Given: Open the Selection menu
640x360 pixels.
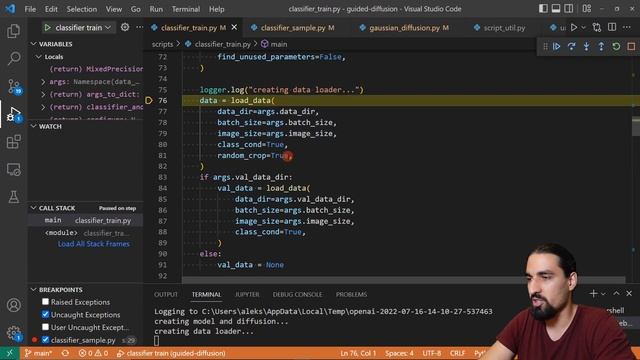Looking at the screenshot, I should (82, 9).
